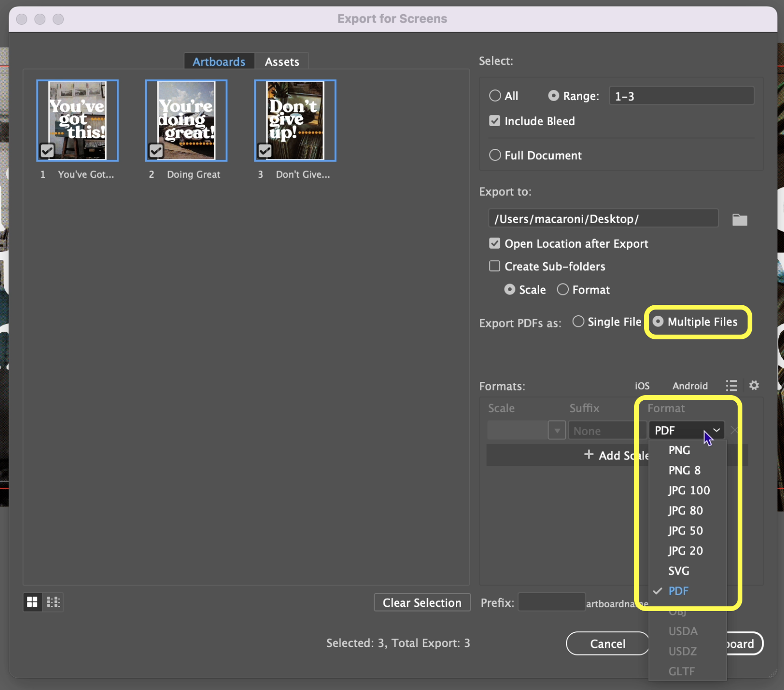784x690 pixels.
Task: Click Add Scale button
Action: pyautogui.click(x=616, y=455)
